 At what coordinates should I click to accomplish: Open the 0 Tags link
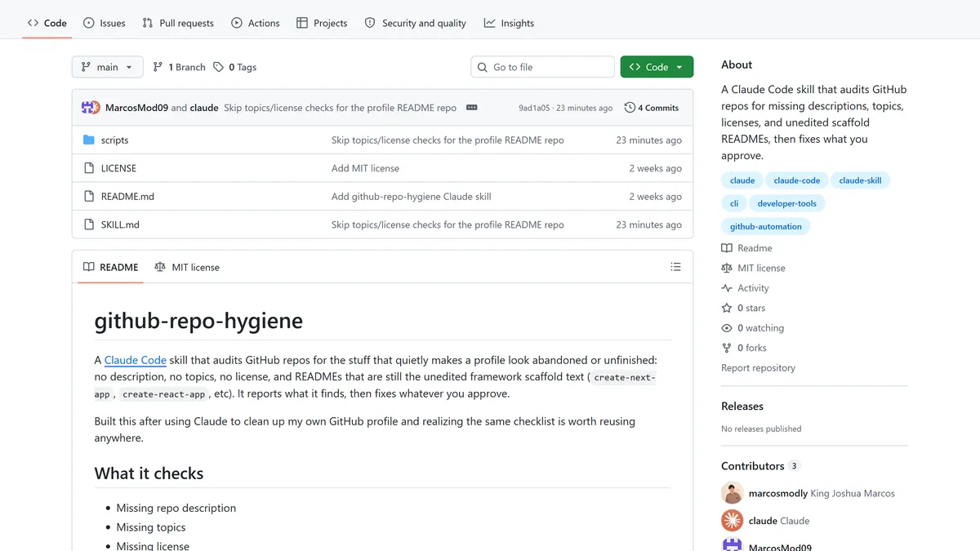[235, 67]
